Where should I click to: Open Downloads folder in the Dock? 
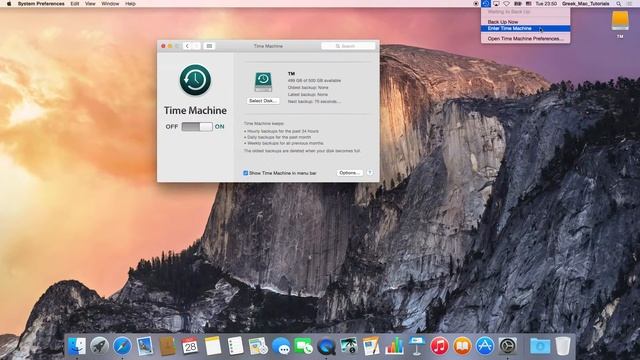540,346
